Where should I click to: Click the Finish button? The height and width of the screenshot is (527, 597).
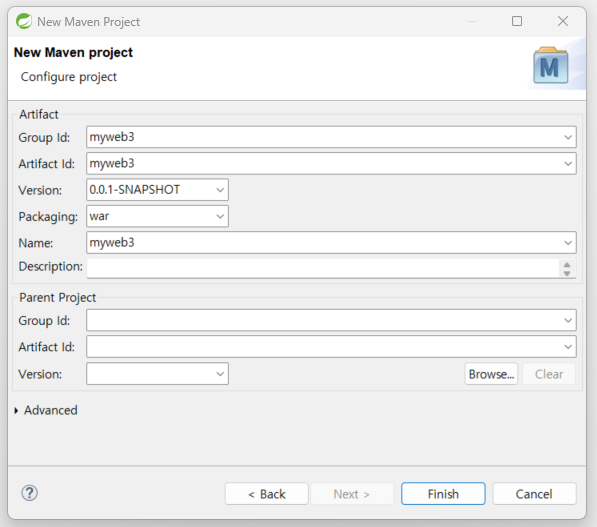tap(443, 493)
